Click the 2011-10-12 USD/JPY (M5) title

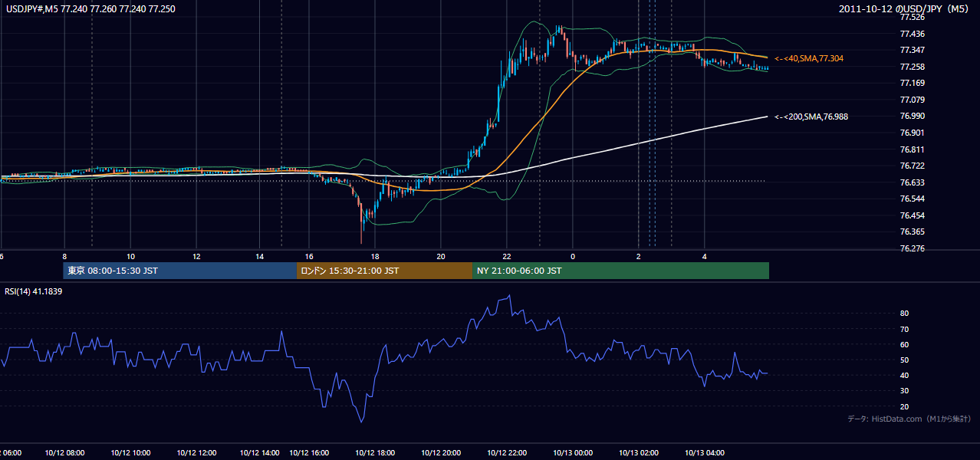pyautogui.click(x=905, y=8)
